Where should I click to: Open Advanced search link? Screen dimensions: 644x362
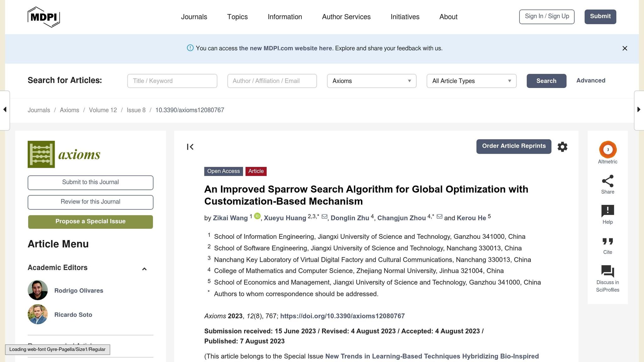pos(591,80)
